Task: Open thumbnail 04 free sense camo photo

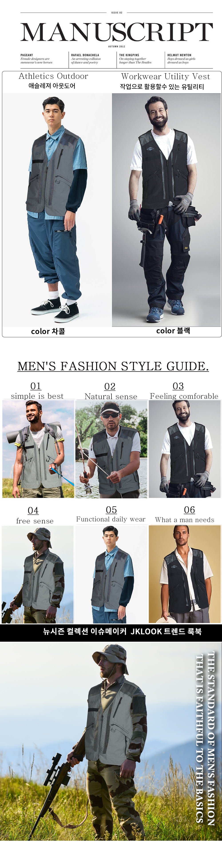Action: (38, 574)
